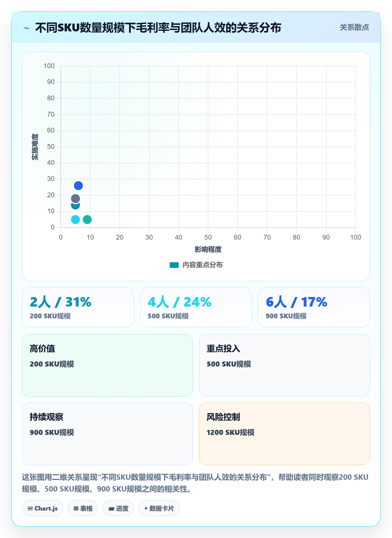Toggle the 内容重点分布 legend swatch
Image resolution: width=392 pixels, height=538 pixels.
(174, 265)
